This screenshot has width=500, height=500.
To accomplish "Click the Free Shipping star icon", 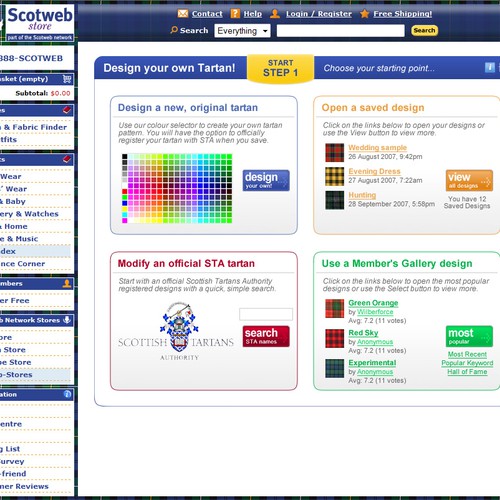I will coord(365,14).
